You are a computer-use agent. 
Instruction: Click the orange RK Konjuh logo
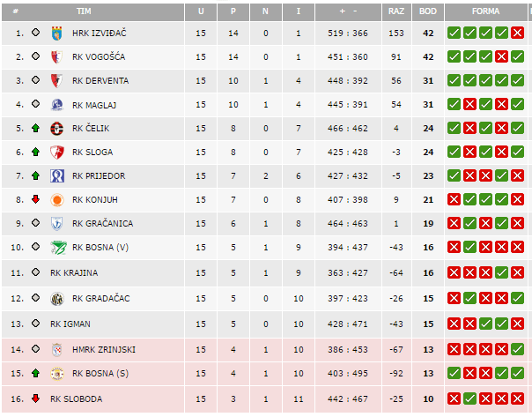click(58, 199)
